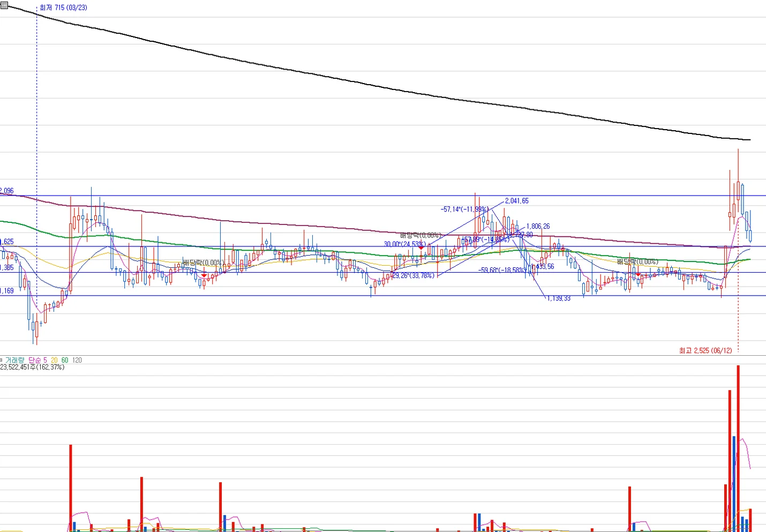Select the yellow 20 volume average legend
Image resolution: width=766 pixels, height=532 pixels.
(x=54, y=360)
